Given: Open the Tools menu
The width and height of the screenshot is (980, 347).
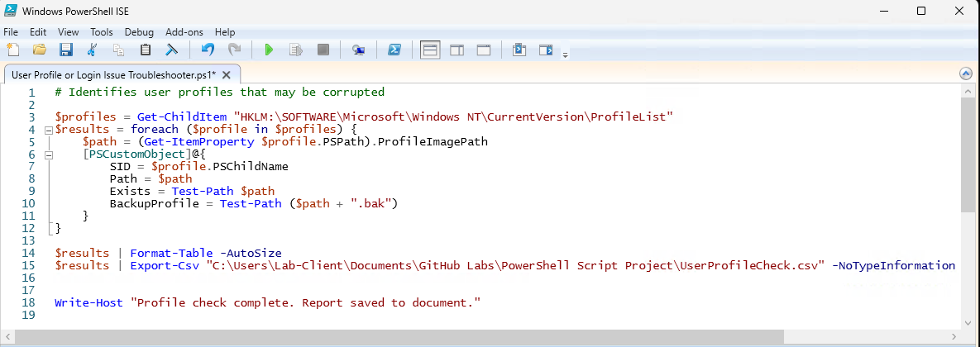Looking at the screenshot, I should [102, 32].
